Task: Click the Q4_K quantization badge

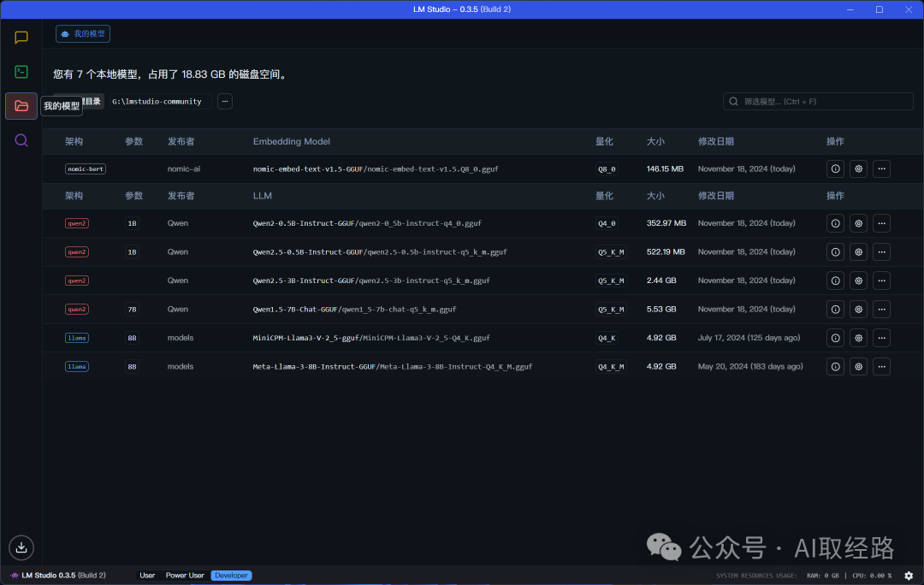Action: coord(607,338)
